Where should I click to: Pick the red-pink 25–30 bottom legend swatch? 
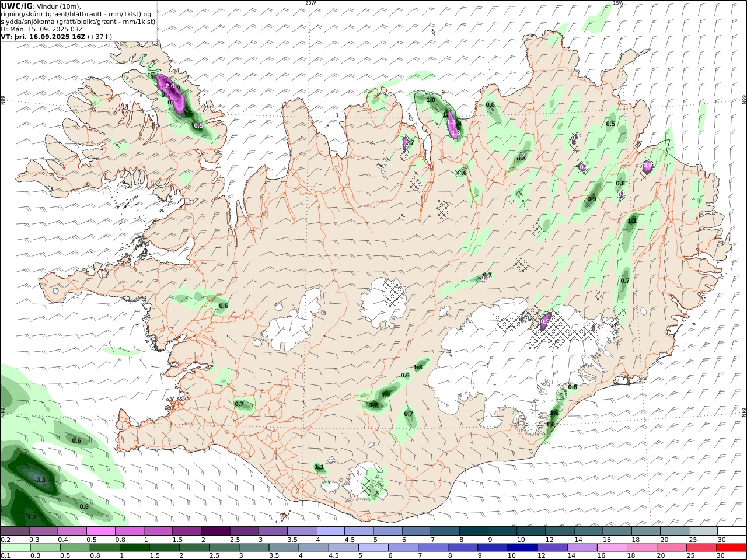pos(700,548)
